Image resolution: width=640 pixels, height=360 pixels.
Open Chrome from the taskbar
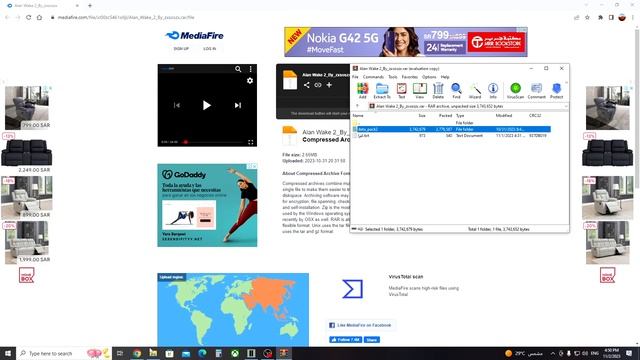tap(137, 353)
